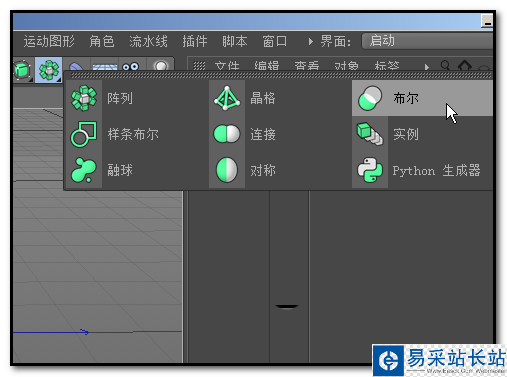Pick the 融球 metaball icon

(x=84, y=170)
